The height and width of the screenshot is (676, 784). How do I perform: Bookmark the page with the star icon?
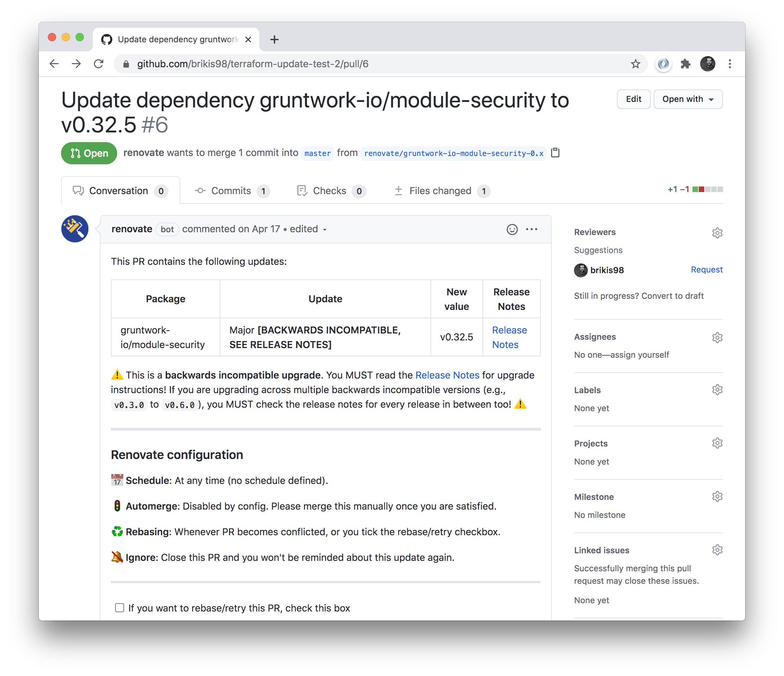635,64
